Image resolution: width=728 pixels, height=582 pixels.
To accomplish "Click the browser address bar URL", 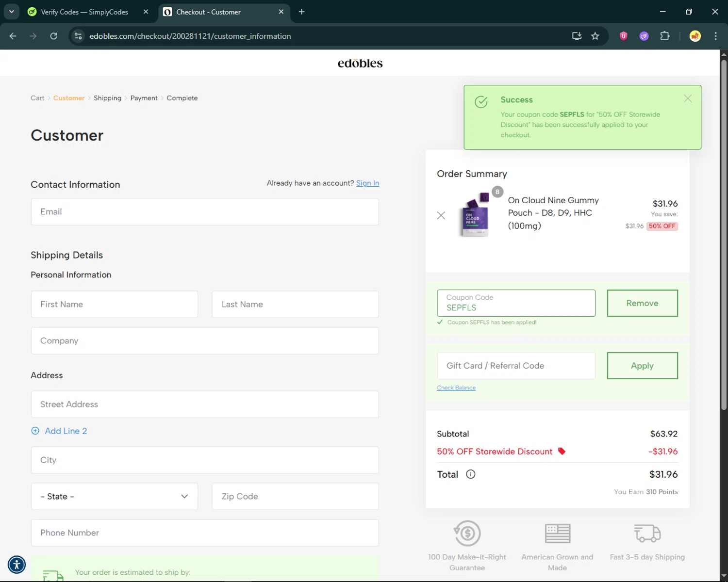I will pos(190,36).
